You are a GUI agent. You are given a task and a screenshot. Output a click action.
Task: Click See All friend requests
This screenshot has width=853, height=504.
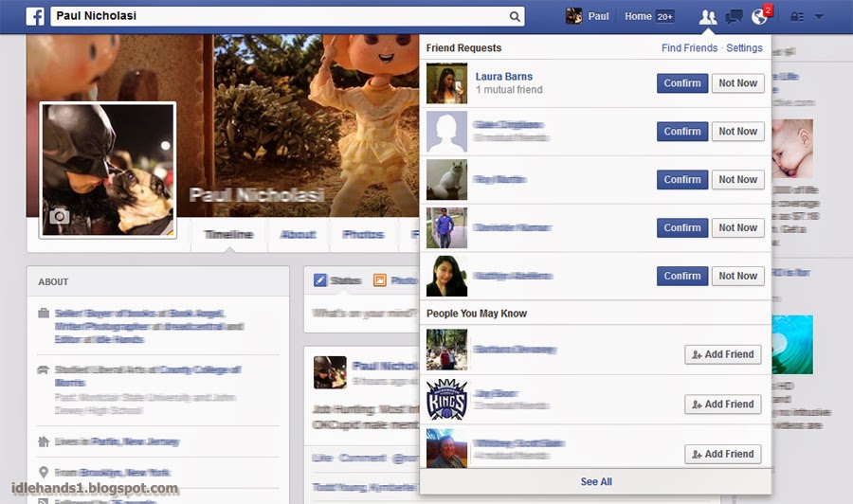pyautogui.click(x=596, y=481)
